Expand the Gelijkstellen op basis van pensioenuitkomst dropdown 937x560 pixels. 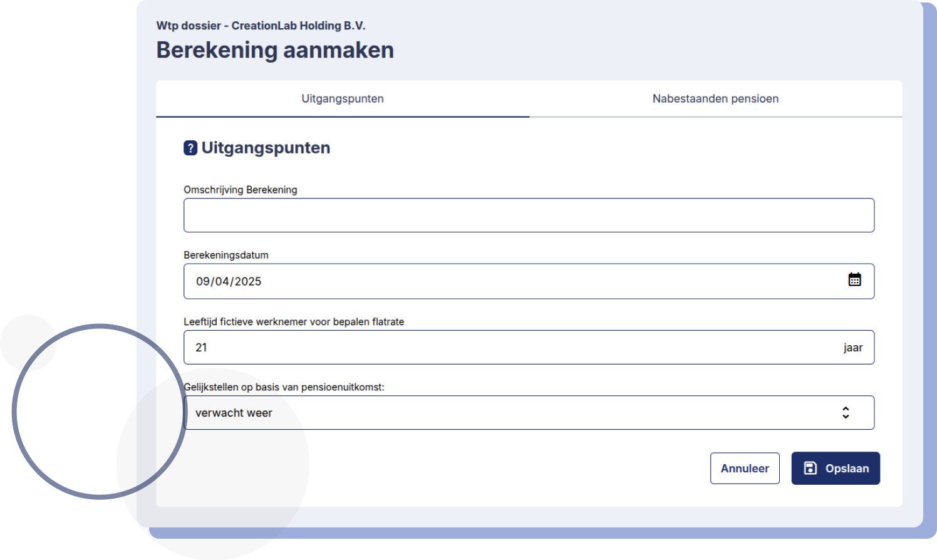click(528, 412)
